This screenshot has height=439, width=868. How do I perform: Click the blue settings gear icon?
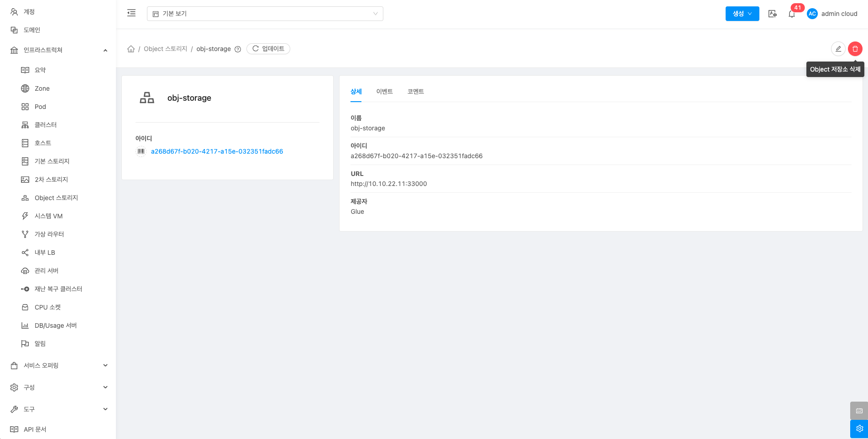click(859, 429)
